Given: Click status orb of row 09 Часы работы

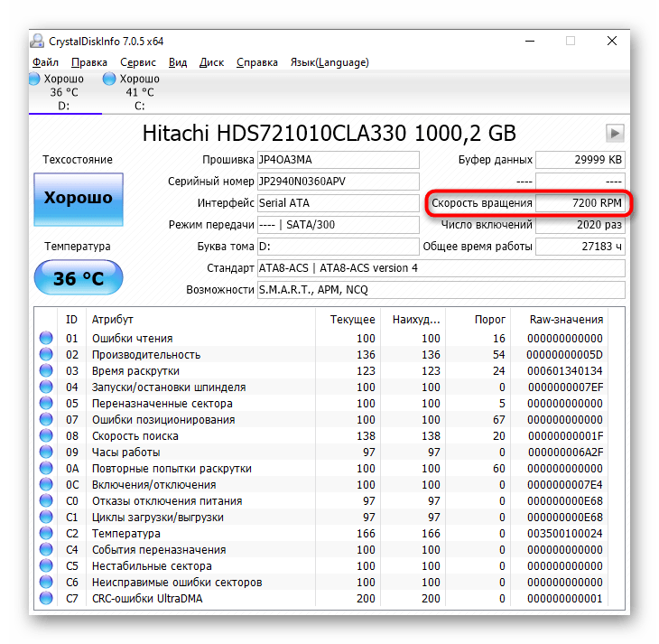Looking at the screenshot, I should (46, 452).
